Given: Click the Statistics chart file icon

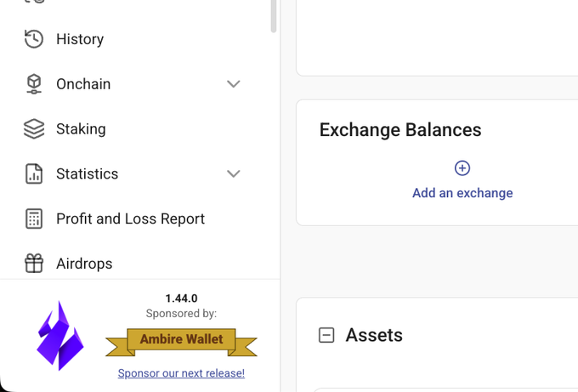Looking at the screenshot, I should coord(34,173).
